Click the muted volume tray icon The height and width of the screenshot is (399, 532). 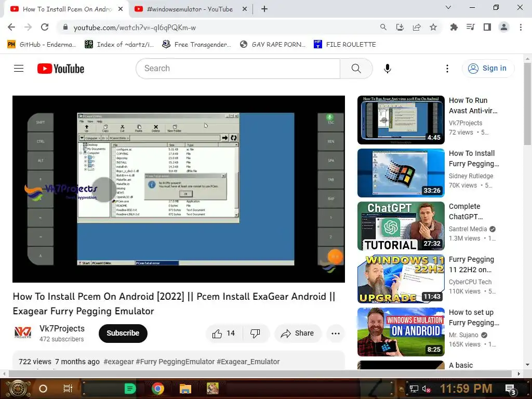tap(426, 389)
